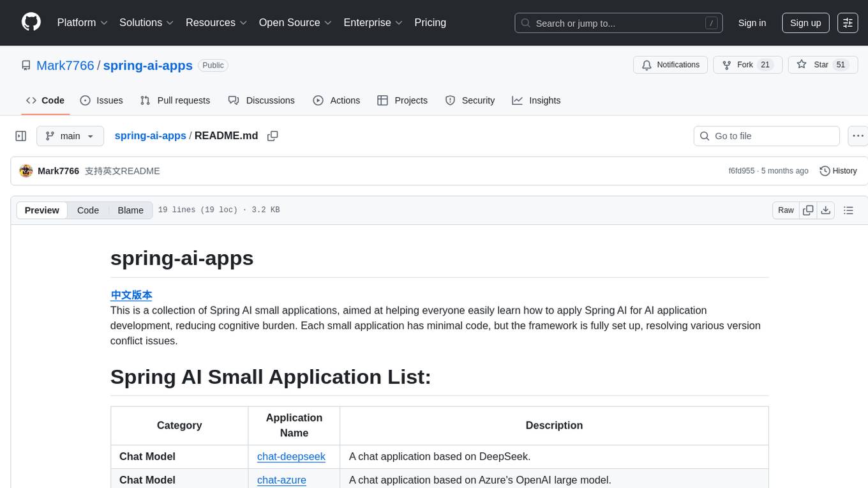
Task: Open the spring-ai-apps repository title link
Action: click(x=147, y=65)
